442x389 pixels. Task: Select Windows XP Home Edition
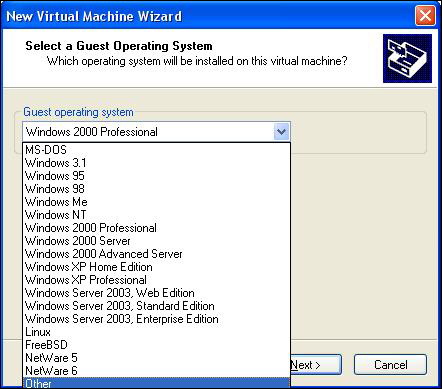157,267
